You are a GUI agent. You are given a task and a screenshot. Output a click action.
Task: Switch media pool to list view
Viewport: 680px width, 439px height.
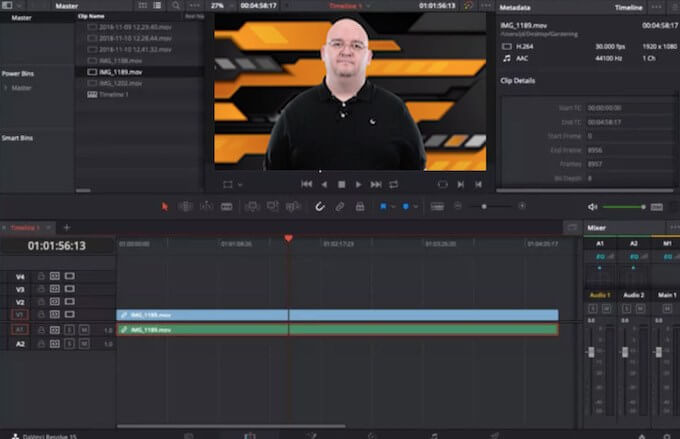(157, 6)
